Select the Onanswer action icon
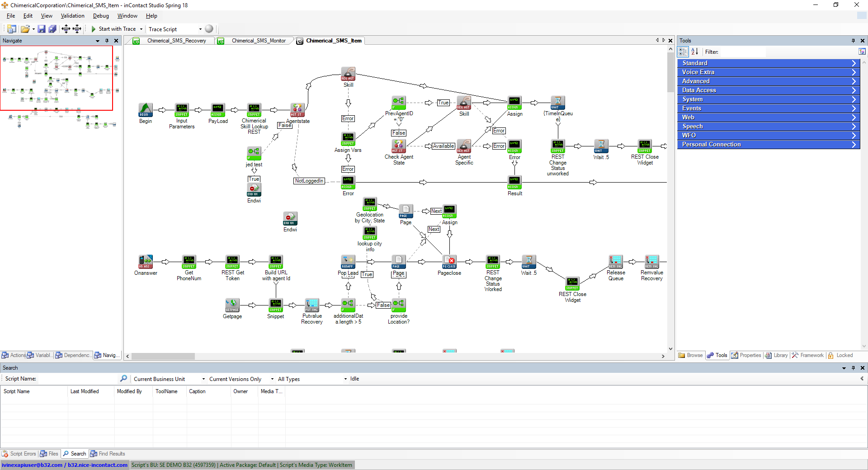The height and width of the screenshot is (470, 868). (x=146, y=262)
